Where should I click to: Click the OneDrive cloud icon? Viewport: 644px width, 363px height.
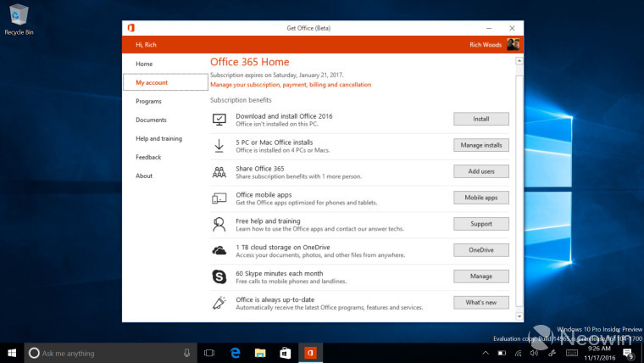click(x=219, y=250)
